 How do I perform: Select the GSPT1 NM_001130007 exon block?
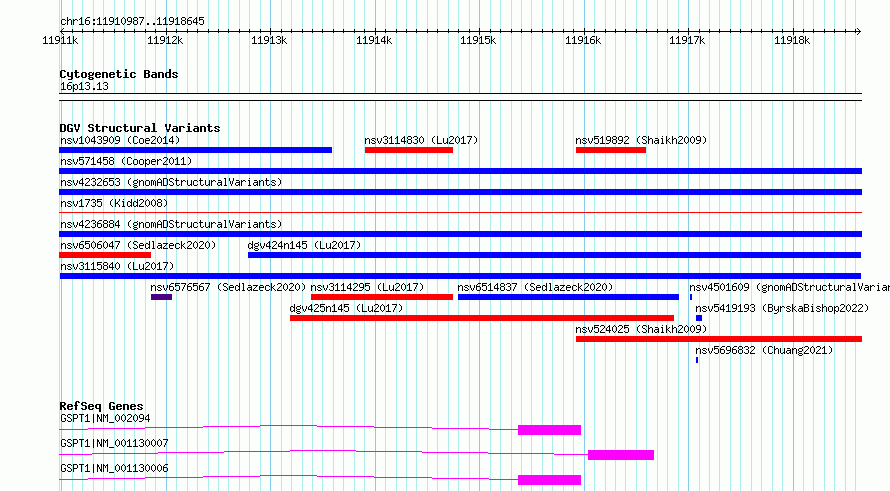click(x=621, y=455)
